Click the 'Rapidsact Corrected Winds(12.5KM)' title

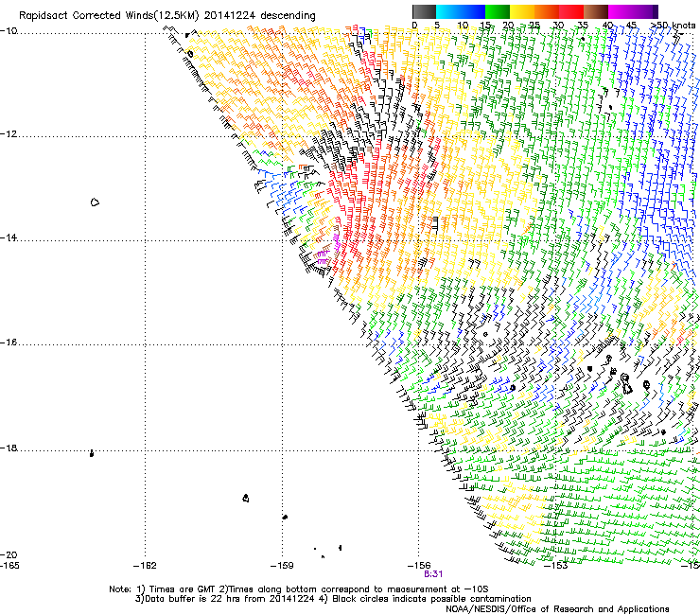pos(109,16)
